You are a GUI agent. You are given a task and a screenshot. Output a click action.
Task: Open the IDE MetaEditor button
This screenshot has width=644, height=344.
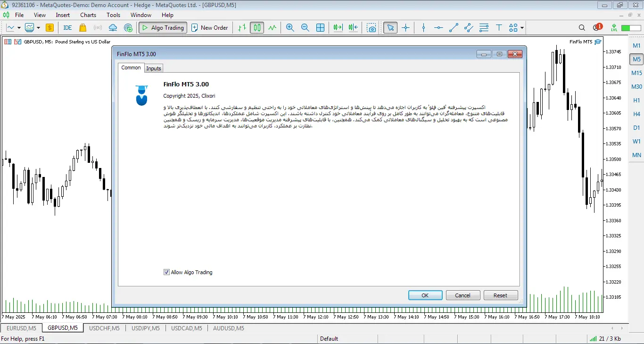[x=67, y=28]
